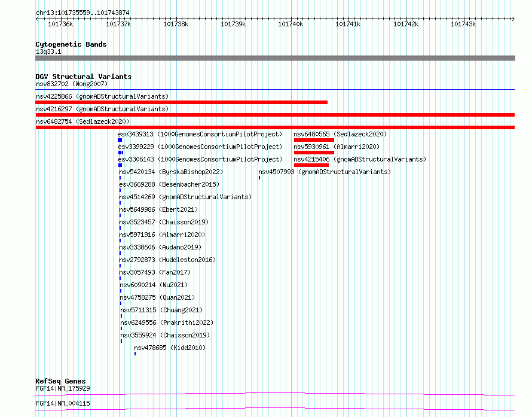The height and width of the screenshot is (417, 532).
Task: Select the nsv4758275 (Quan2021) label
Action: [x=157, y=297]
